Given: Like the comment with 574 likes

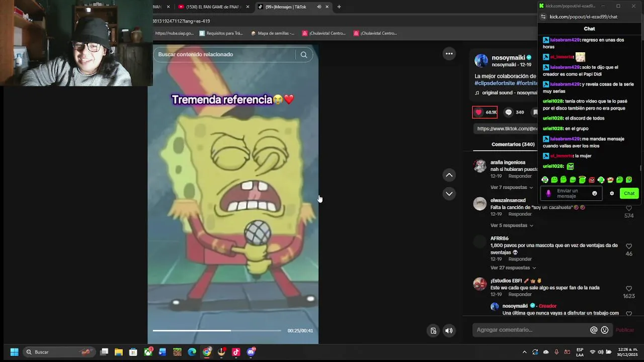Looking at the screenshot, I should coord(629,208).
